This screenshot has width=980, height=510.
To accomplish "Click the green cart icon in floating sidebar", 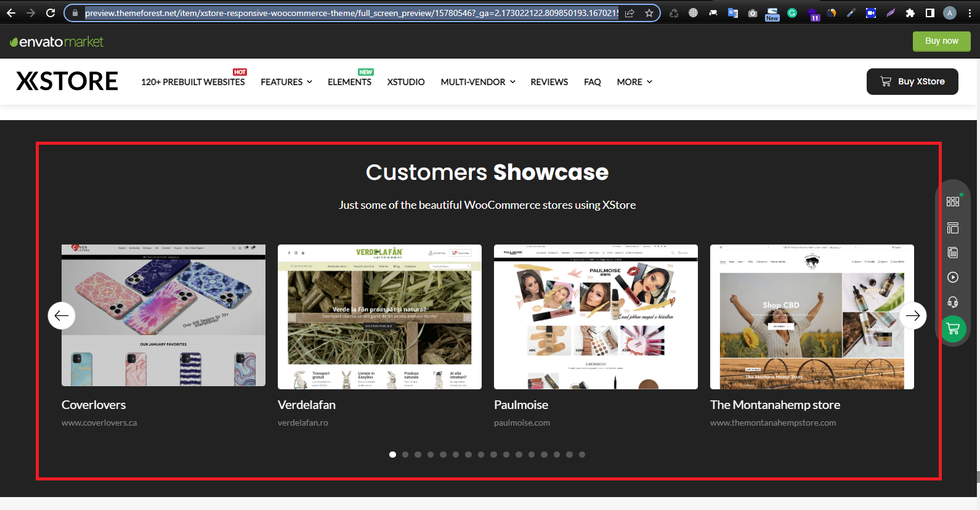I will 954,329.
